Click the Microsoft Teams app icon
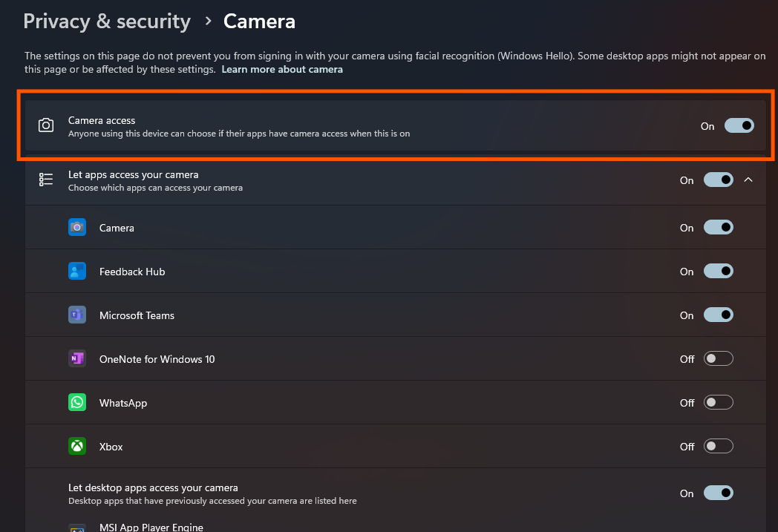The image size is (778, 532). tap(77, 315)
